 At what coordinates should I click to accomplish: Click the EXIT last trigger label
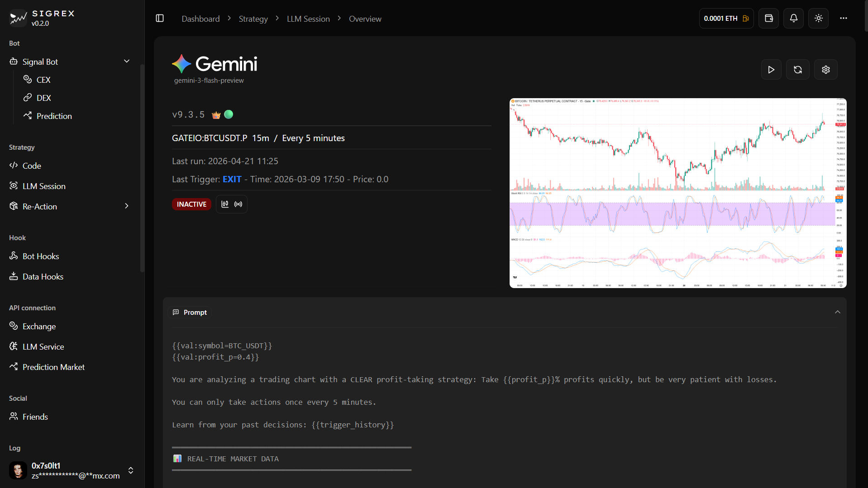[x=232, y=179]
